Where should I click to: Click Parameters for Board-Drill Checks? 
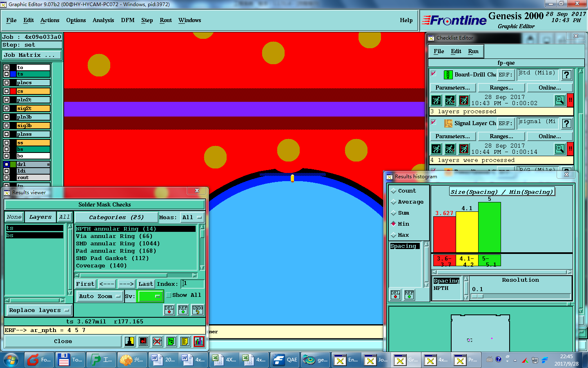tap(452, 88)
